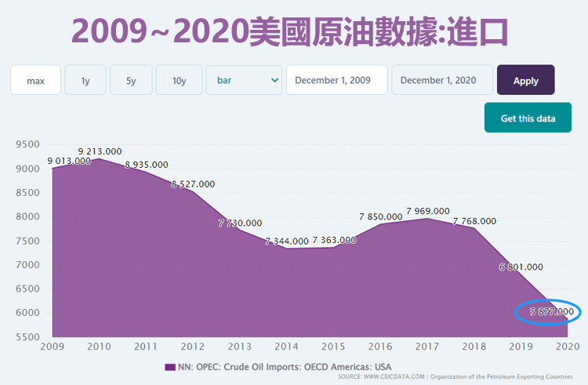Expand chart type list via chevron arrow
The image size is (588, 385).
tap(274, 80)
